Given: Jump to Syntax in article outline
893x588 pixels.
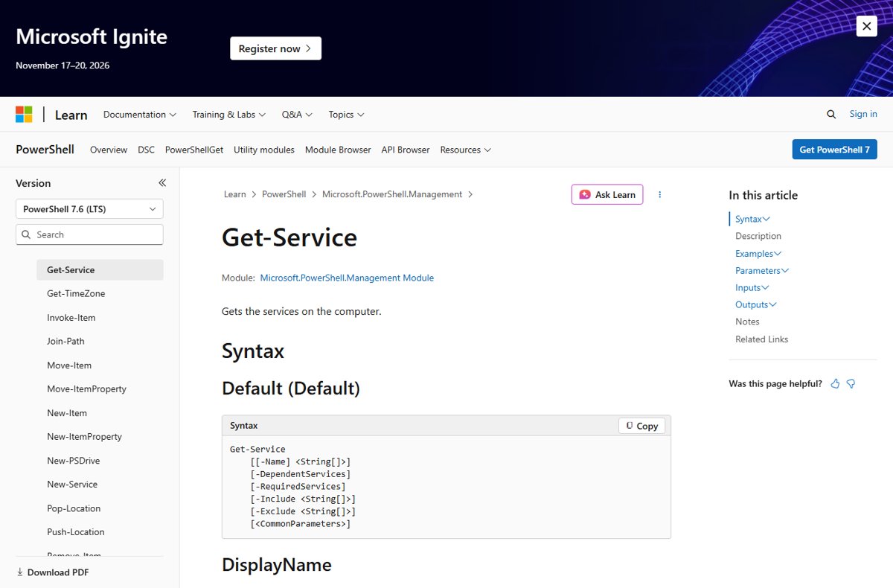Looking at the screenshot, I should (752, 219).
